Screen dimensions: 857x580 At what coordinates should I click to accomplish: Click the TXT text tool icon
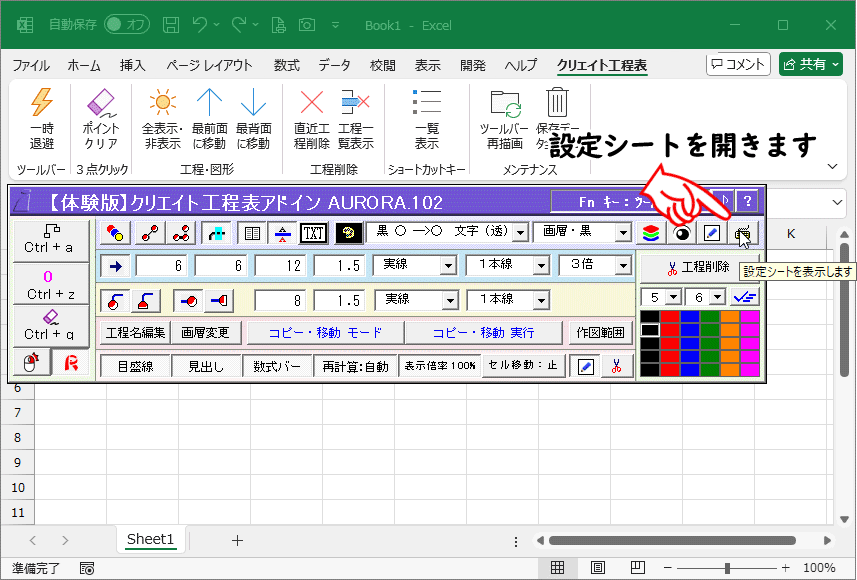coord(313,233)
